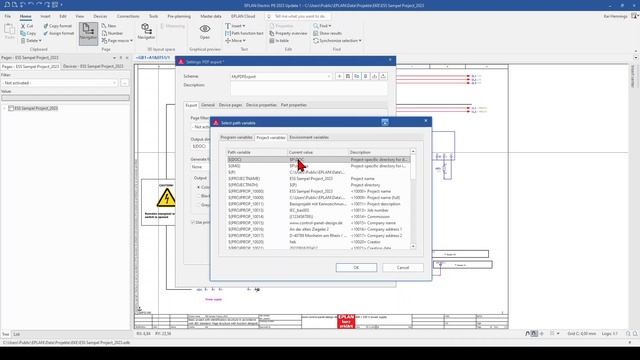Open the Not activated filter dropdown in Pages panel
640x360 pixels.
point(114,83)
